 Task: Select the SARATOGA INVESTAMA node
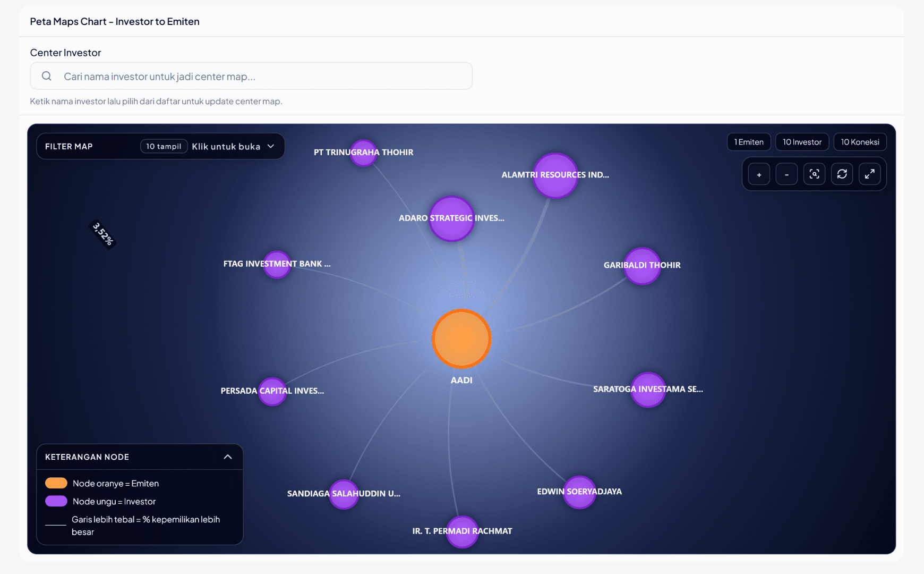coord(648,390)
